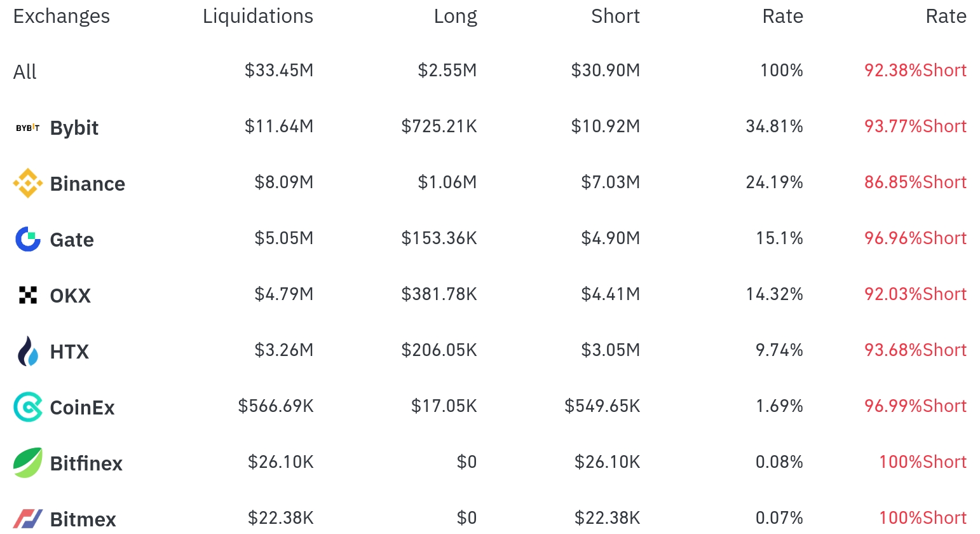
Task: Click the 92.38%Short rate in All row
Action: 915,70
